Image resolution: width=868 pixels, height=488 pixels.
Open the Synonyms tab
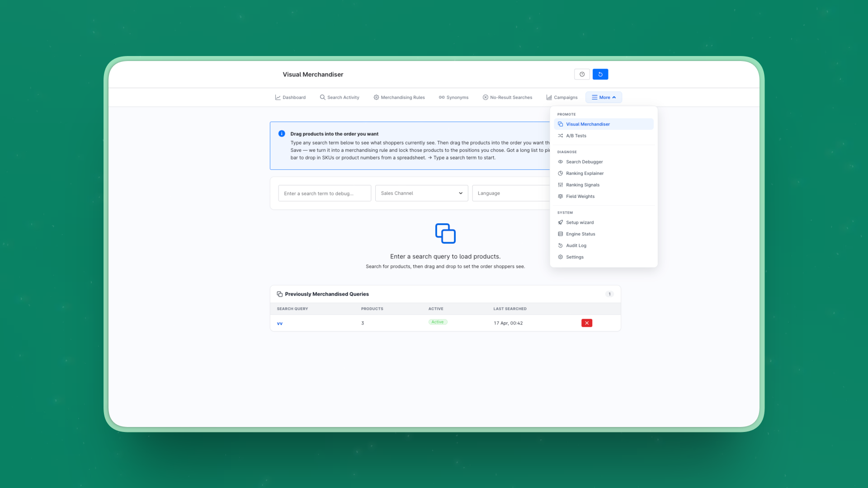pyautogui.click(x=453, y=97)
